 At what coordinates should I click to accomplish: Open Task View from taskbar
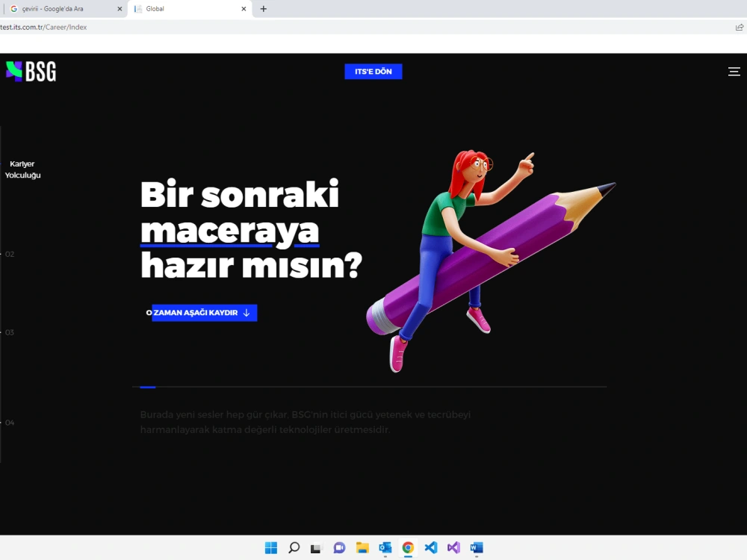316,548
